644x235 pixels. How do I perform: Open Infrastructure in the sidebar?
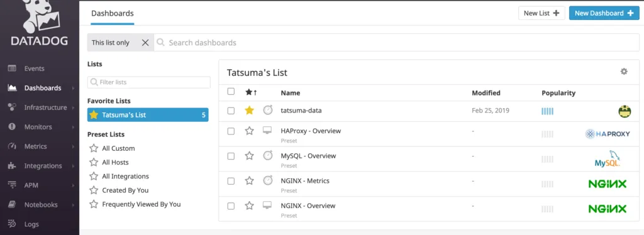point(45,107)
